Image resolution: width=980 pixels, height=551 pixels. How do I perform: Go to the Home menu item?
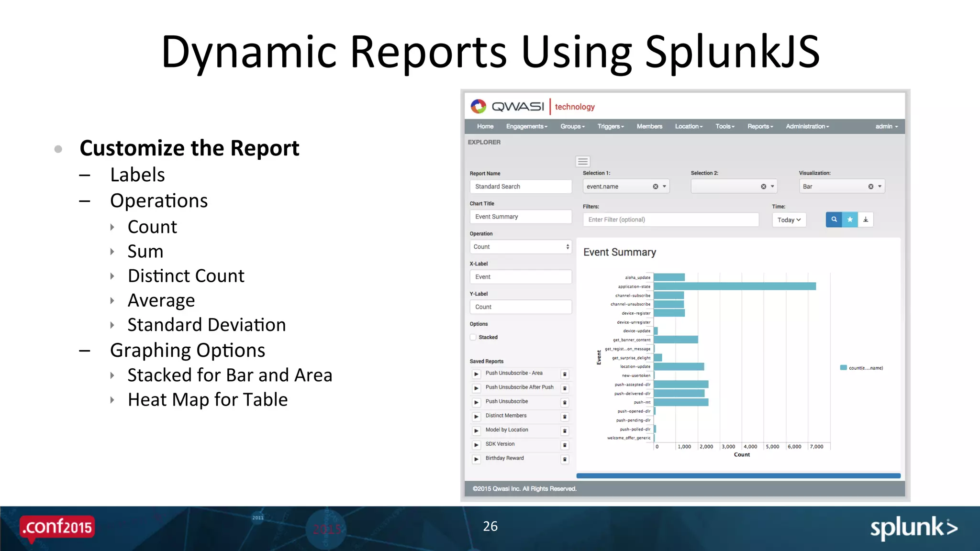point(485,126)
